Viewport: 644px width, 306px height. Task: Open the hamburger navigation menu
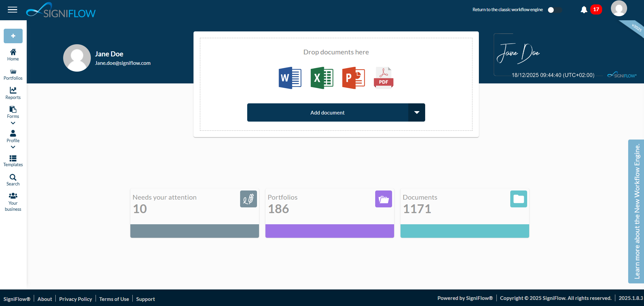pos(12,10)
